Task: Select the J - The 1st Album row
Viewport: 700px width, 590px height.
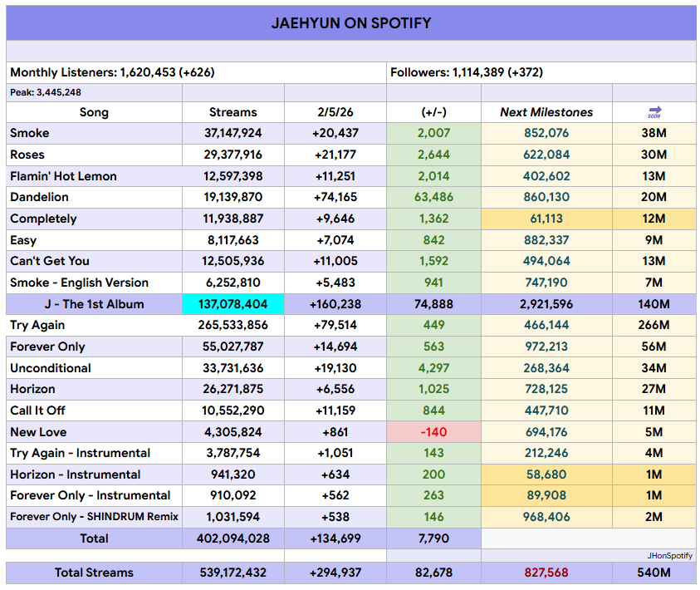Action: (351, 304)
